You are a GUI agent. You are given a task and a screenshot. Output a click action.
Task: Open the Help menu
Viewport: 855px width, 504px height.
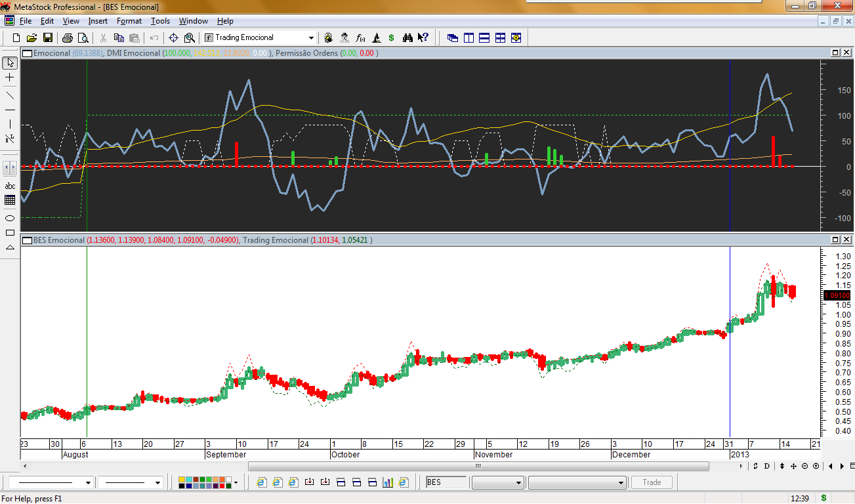225,21
